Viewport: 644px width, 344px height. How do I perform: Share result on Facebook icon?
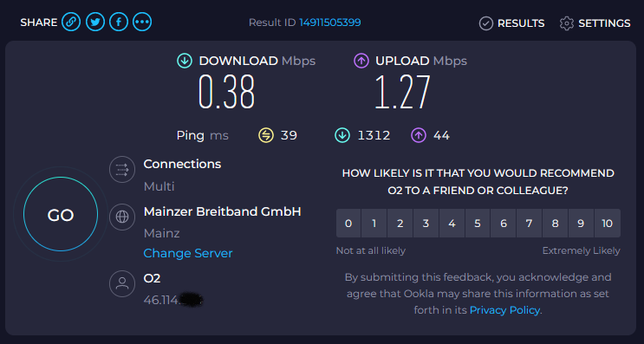pos(119,23)
